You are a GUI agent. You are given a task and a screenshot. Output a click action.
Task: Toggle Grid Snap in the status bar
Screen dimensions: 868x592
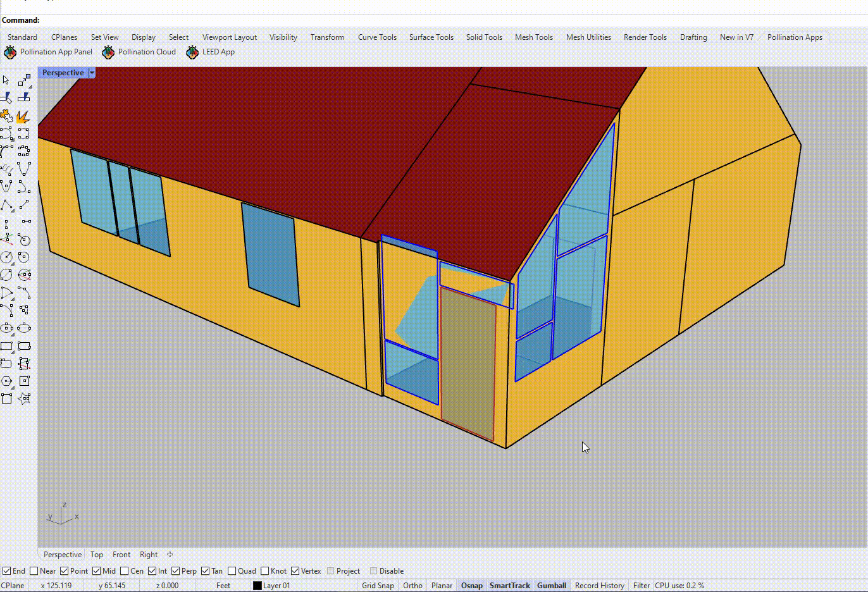click(x=378, y=586)
